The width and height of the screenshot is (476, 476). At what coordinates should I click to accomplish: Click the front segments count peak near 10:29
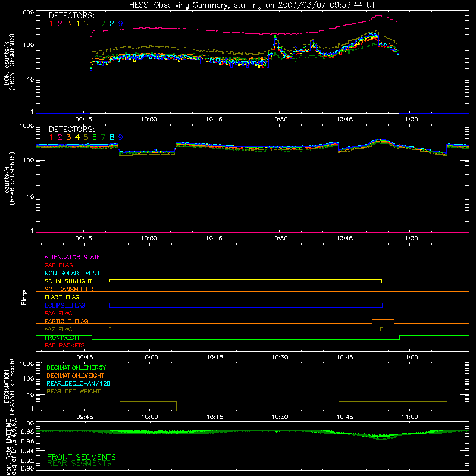pos(275,38)
